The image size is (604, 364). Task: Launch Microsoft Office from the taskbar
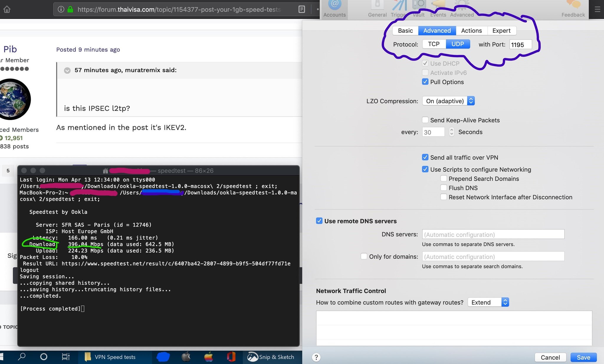[x=231, y=357]
